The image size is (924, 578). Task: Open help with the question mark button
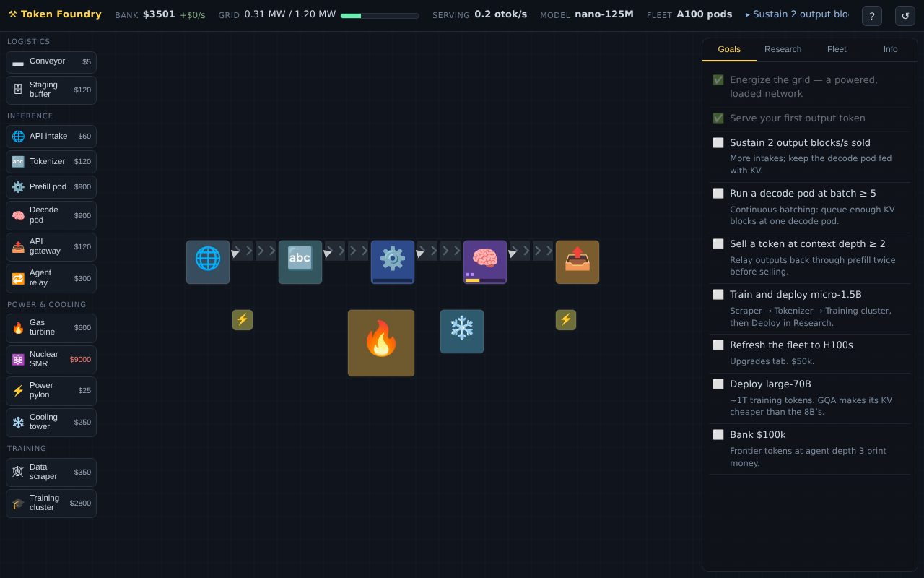pos(872,16)
